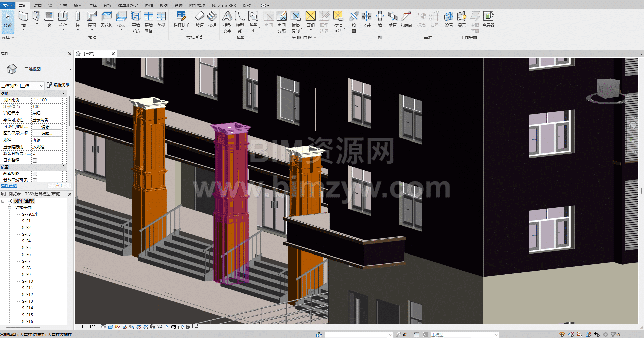
Task: Select the Window (窗) tool
Action: [49, 19]
